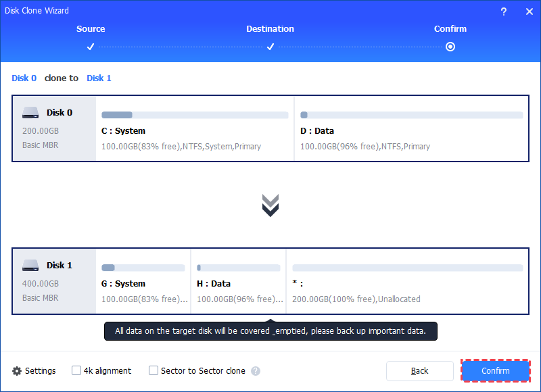Viewport: 541px width, 392px height.
Task: Go back using the Back button
Action: [419, 371]
